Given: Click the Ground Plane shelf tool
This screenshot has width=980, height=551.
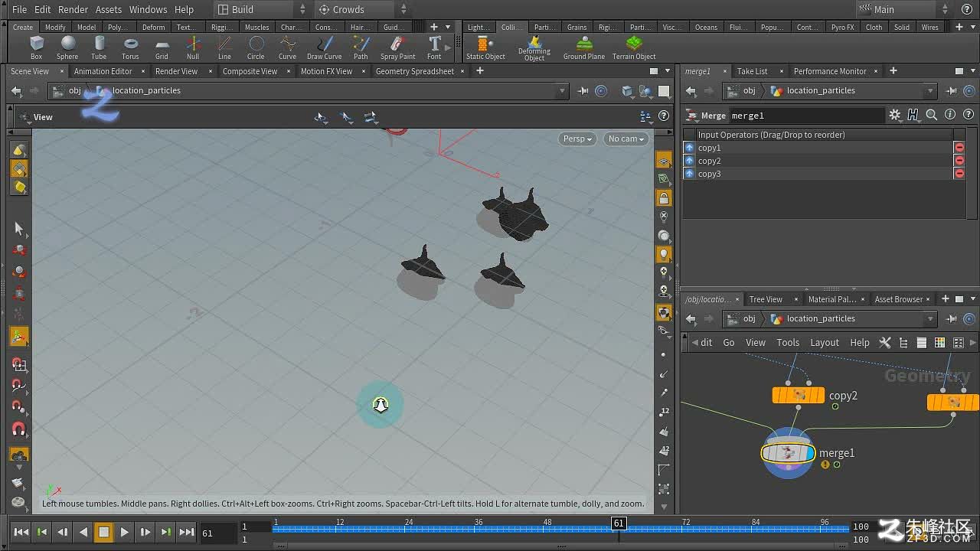Looking at the screenshot, I should [x=584, y=47].
